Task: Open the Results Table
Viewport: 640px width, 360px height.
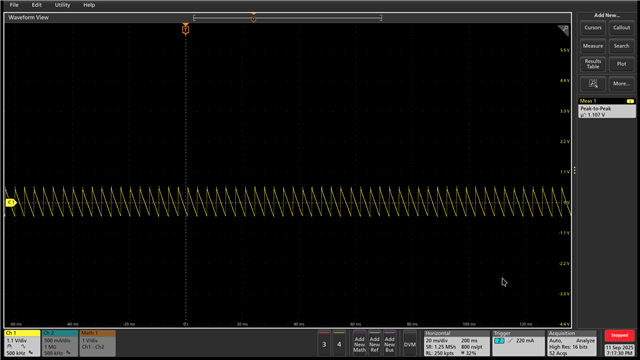Action: click(593, 64)
